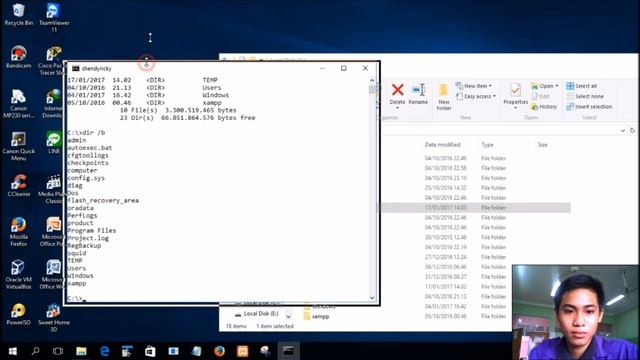
Task: Click autoexec.bat text in command prompt
Action: 89,148
